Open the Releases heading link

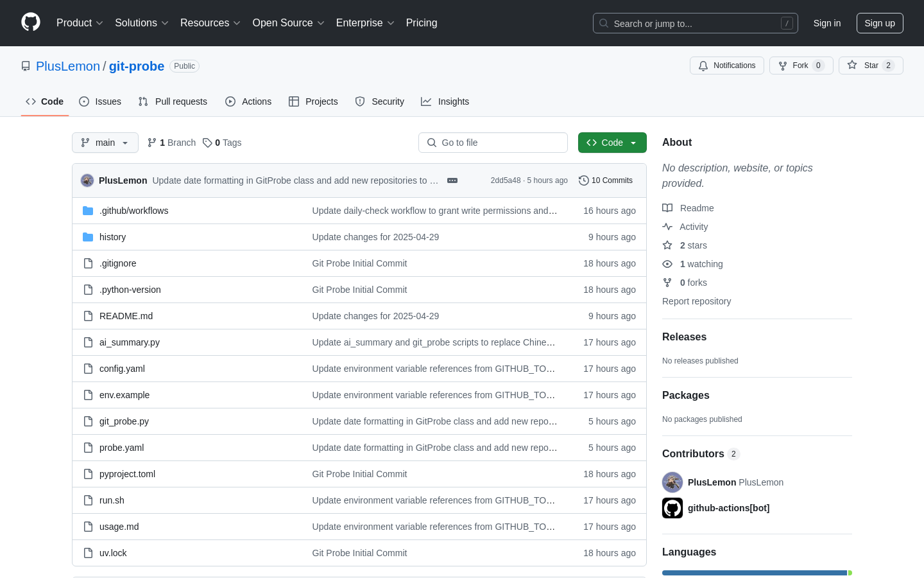click(684, 337)
